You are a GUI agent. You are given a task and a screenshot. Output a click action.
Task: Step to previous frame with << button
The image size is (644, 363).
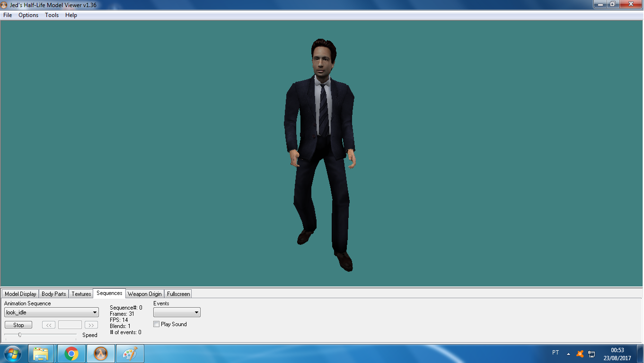[x=49, y=325]
